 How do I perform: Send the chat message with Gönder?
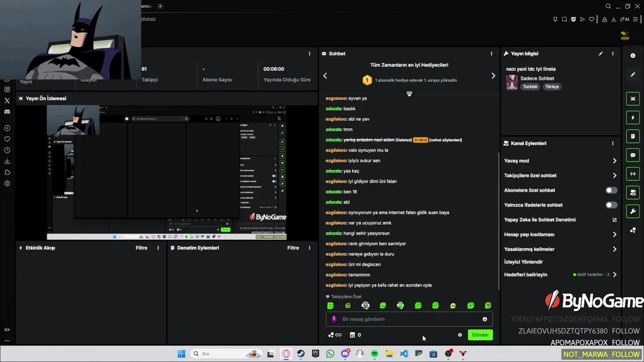coord(480,335)
